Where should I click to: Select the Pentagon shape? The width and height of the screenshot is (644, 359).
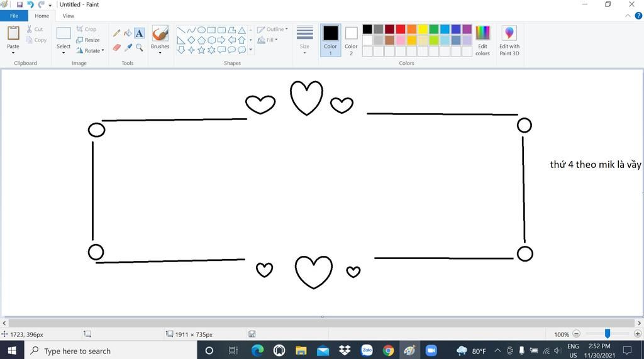[x=201, y=40]
